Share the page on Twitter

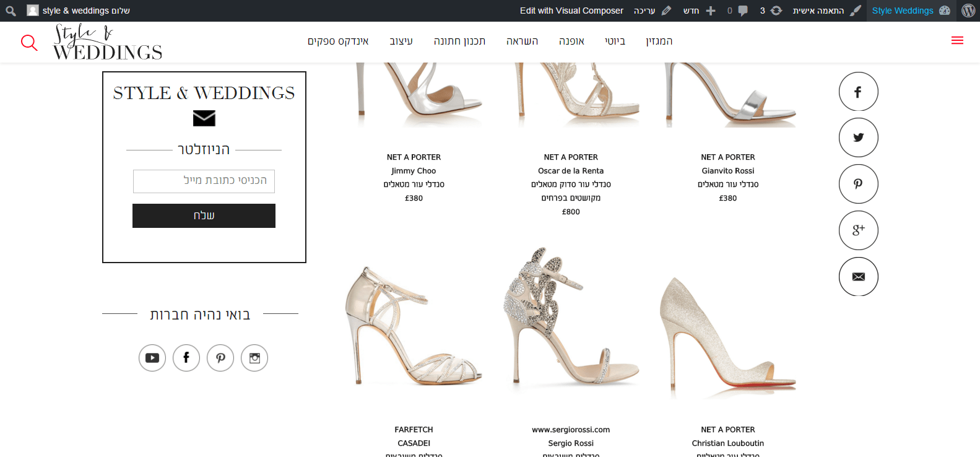pos(858,137)
